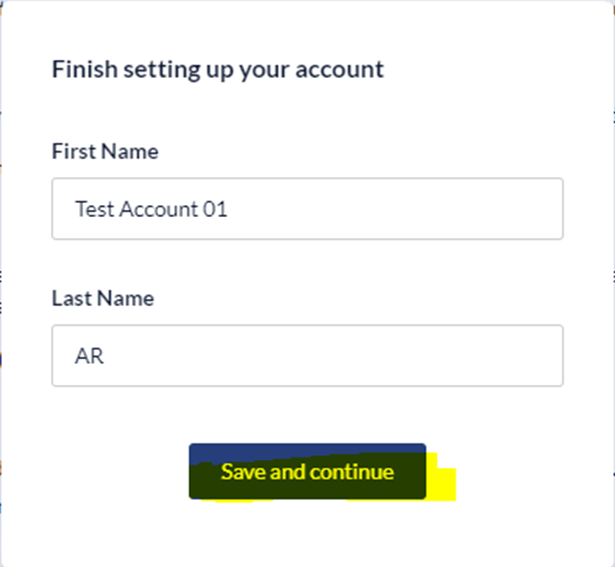615x567 pixels.
Task: Click the "AR" text in Last Name field
Action: [89, 356]
